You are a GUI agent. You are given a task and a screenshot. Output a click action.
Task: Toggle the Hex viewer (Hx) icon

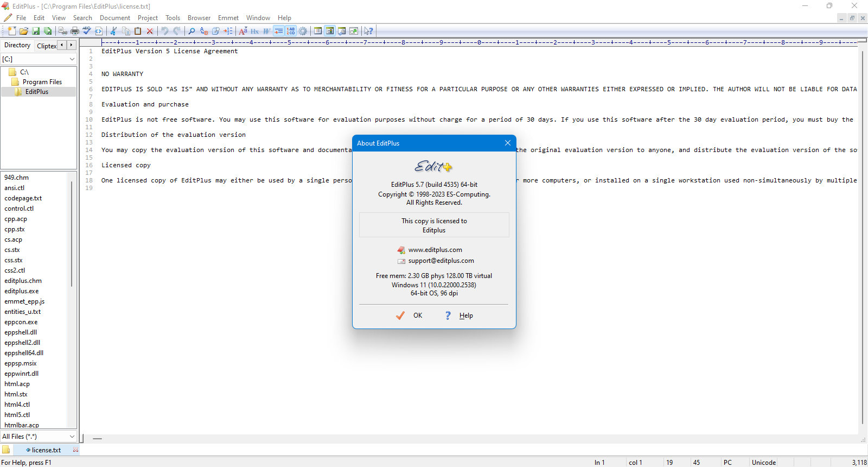point(255,31)
